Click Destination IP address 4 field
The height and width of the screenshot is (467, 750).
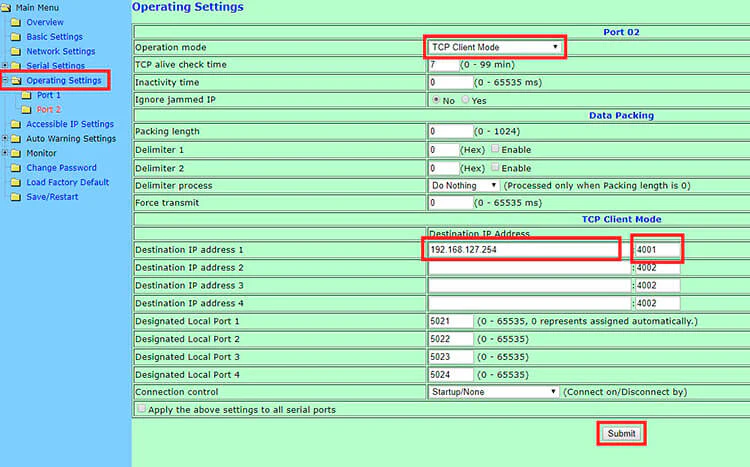(x=530, y=303)
